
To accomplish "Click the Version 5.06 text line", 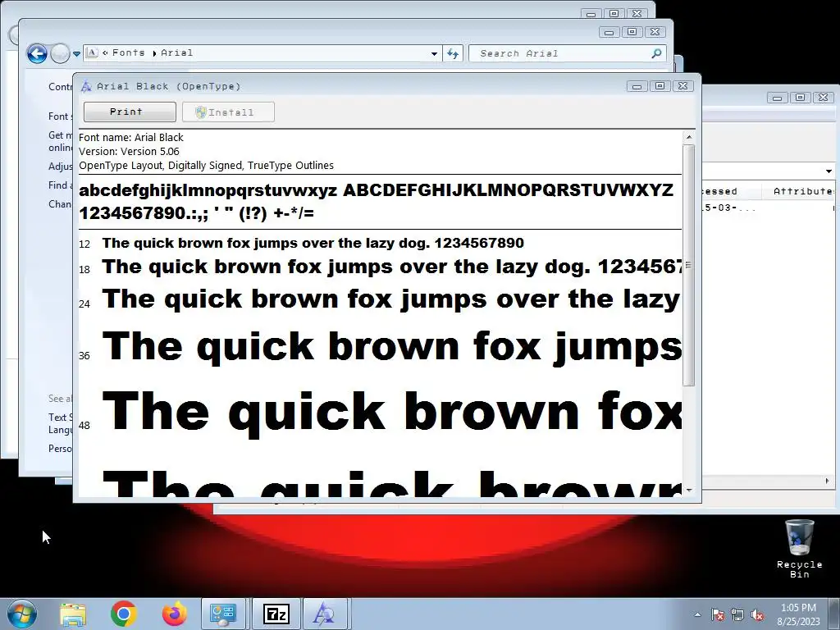I will click(x=129, y=152).
